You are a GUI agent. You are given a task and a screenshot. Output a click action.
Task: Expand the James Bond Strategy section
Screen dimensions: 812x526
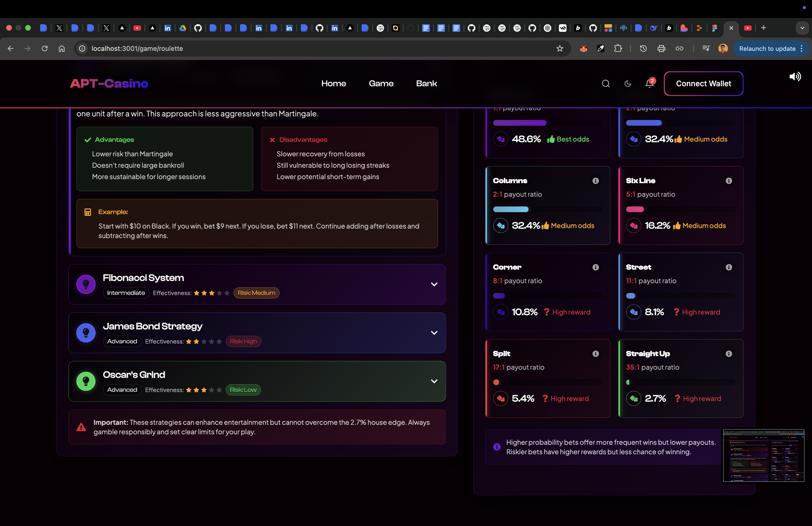434,333
